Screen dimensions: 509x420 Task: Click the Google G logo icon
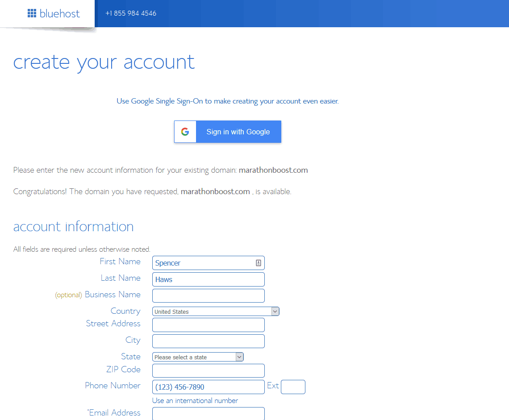point(185,132)
